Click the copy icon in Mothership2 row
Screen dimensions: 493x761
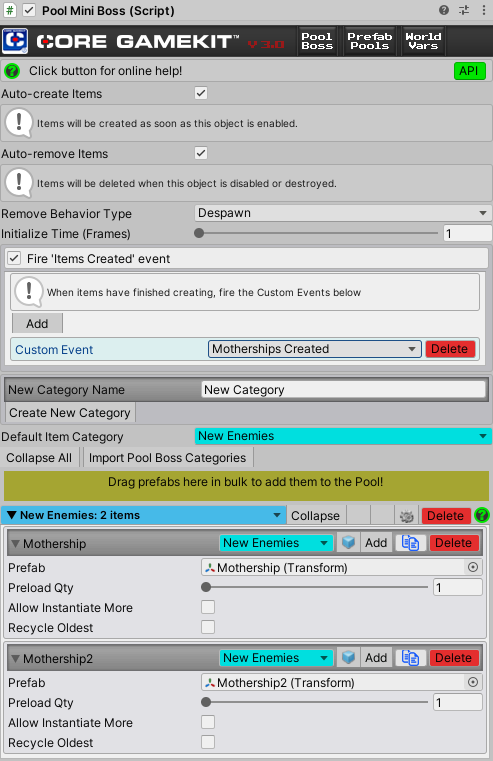click(x=410, y=658)
